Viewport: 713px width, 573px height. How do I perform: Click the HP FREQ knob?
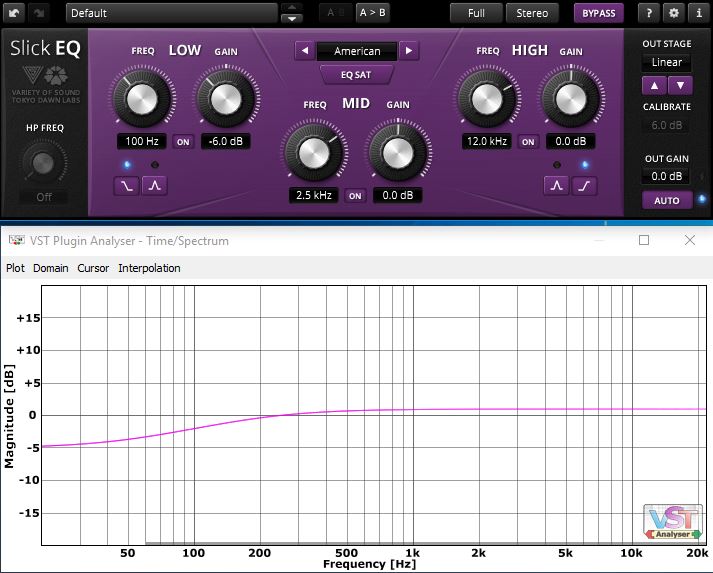click(x=43, y=163)
